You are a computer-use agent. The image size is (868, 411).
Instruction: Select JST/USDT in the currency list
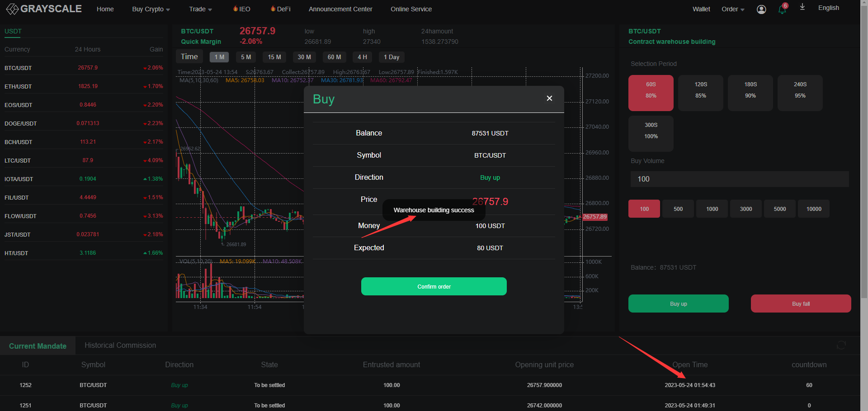pyautogui.click(x=84, y=234)
